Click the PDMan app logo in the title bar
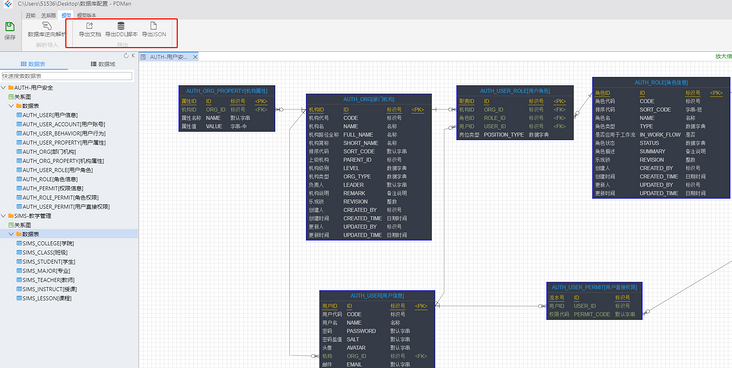The height and width of the screenshot is (368, 732). pyautogui.click(x=8, y=3)
